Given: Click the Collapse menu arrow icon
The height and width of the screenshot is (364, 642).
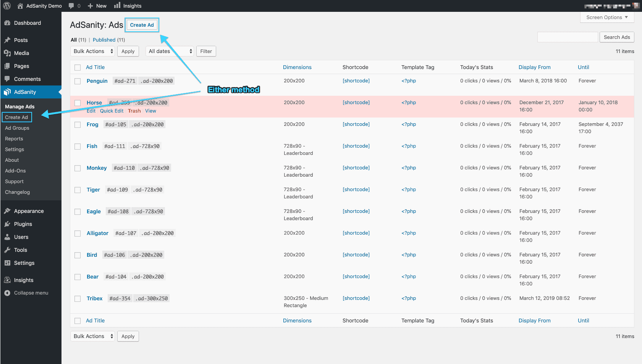Looking at the screenshot, I should 7,293.
